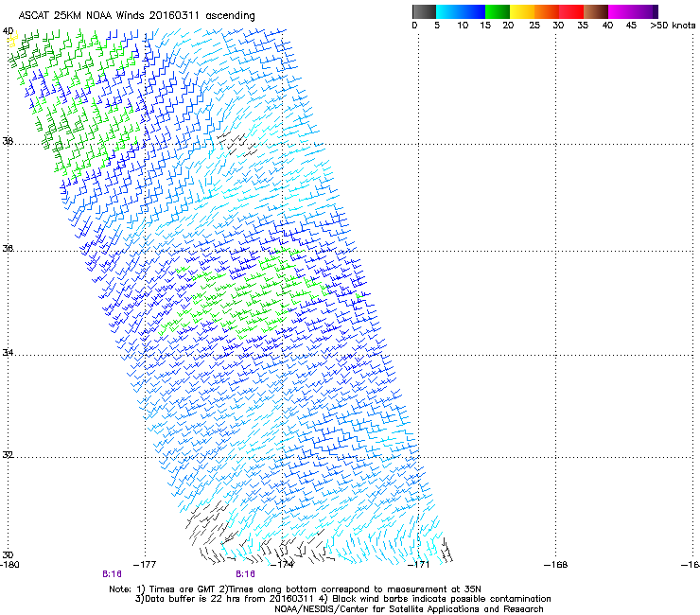This screenshot has height=615, width=700.
Task: Click the plot title "ASCAT 25KM NOAA Winds 20160311 ascending"
Action: pos(136,16)
